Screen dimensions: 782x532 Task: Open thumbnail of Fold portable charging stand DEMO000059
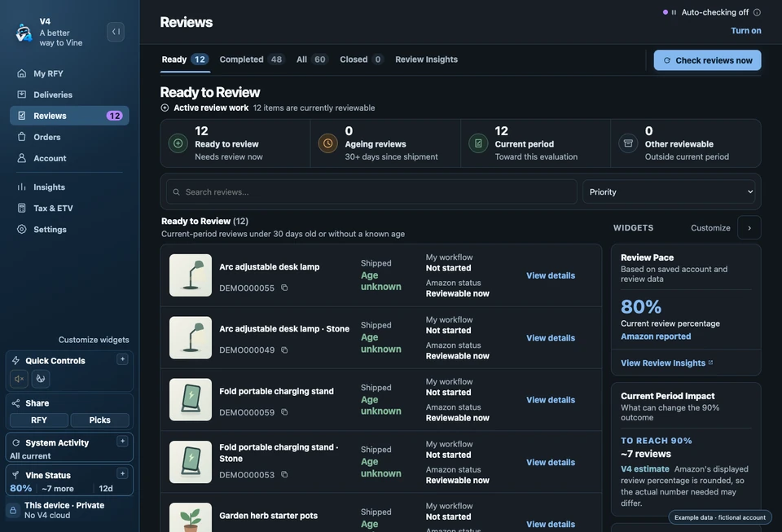pos(191,399)
